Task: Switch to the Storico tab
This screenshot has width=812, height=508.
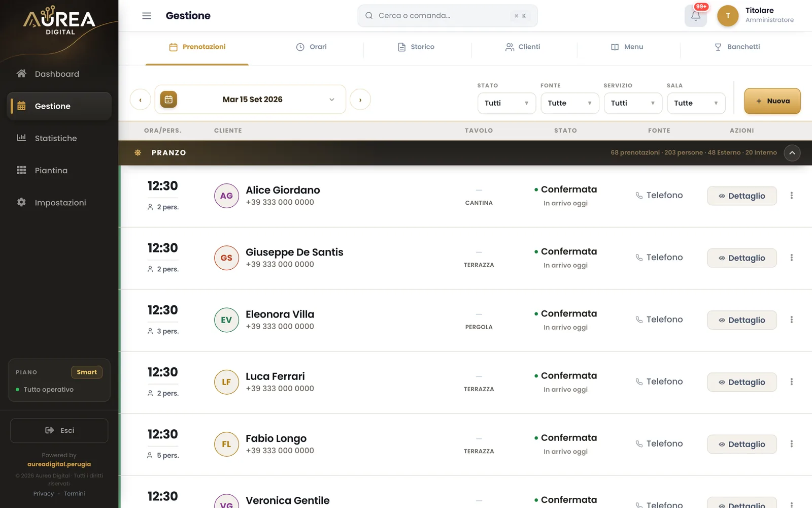Action: [416, 47]
